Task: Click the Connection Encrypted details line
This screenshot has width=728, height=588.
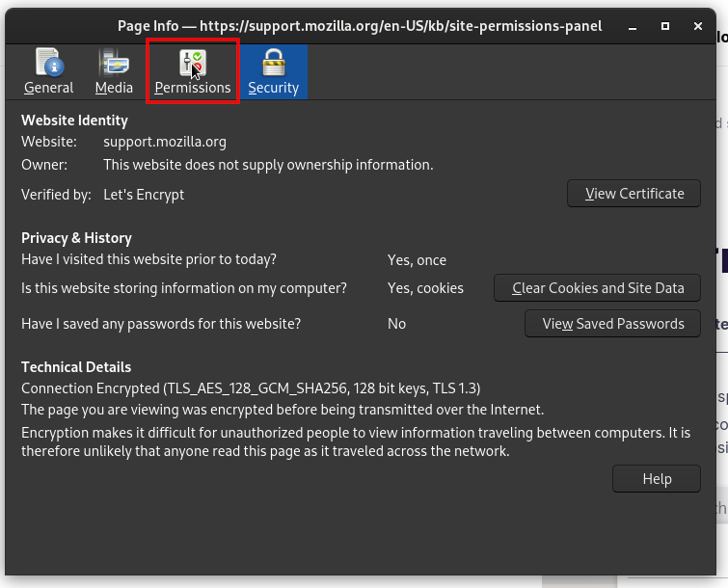Action: [x=251, y=388]
